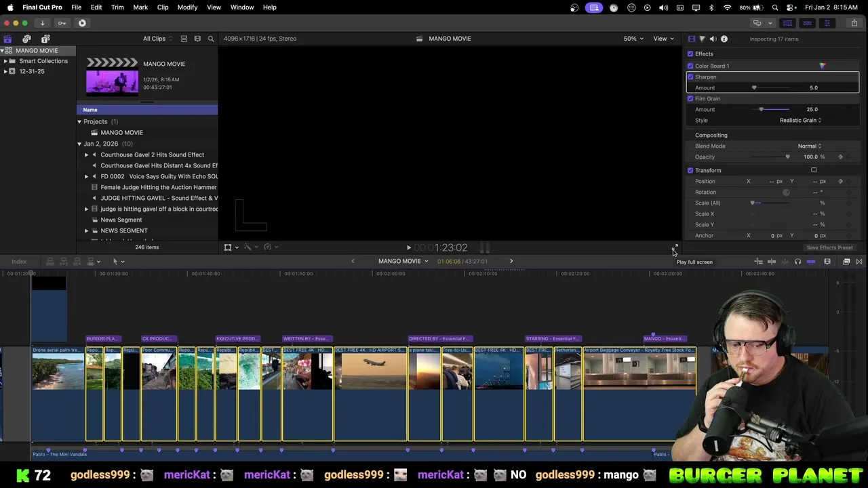
Task: Open Titles and Generators sidebar
Action: [45, 39]
